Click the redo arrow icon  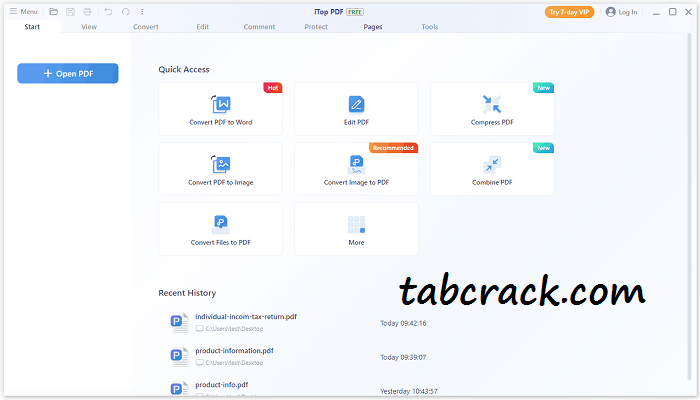pyautogui.click(x=126, y=12)
